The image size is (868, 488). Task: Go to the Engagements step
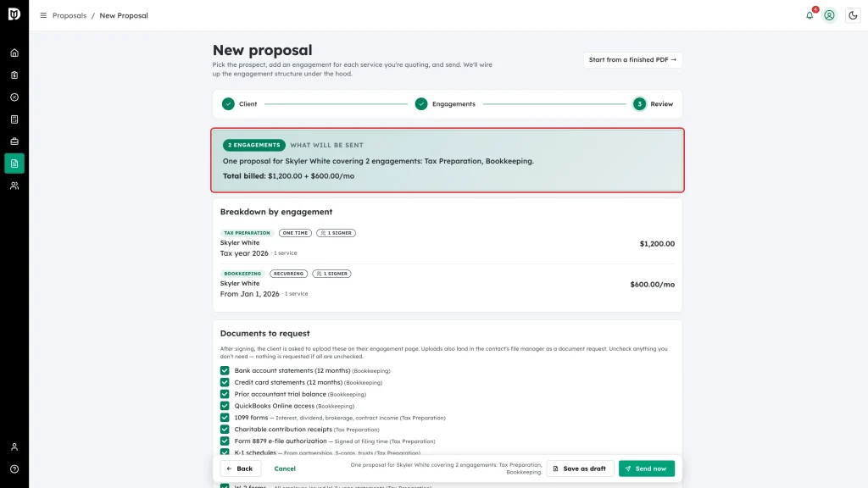tap(445, 104)
